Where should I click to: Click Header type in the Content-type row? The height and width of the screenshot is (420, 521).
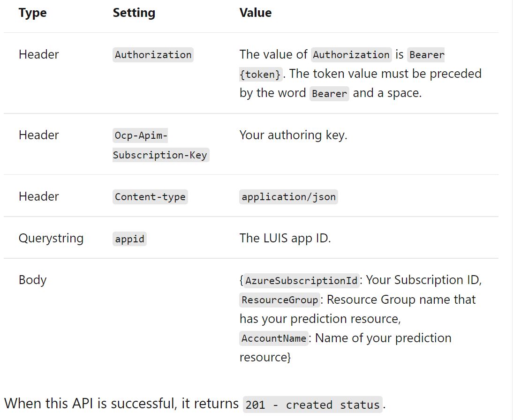38,196
